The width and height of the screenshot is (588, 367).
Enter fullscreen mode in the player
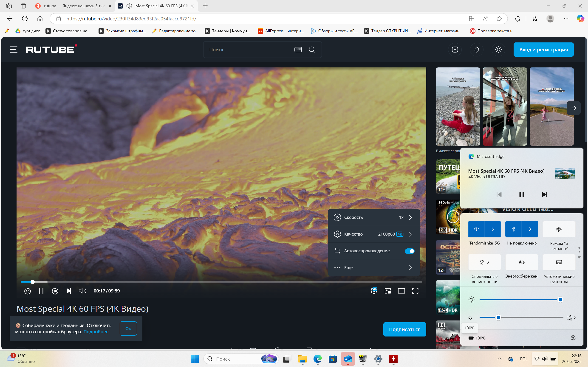click(x=415, y=291)
